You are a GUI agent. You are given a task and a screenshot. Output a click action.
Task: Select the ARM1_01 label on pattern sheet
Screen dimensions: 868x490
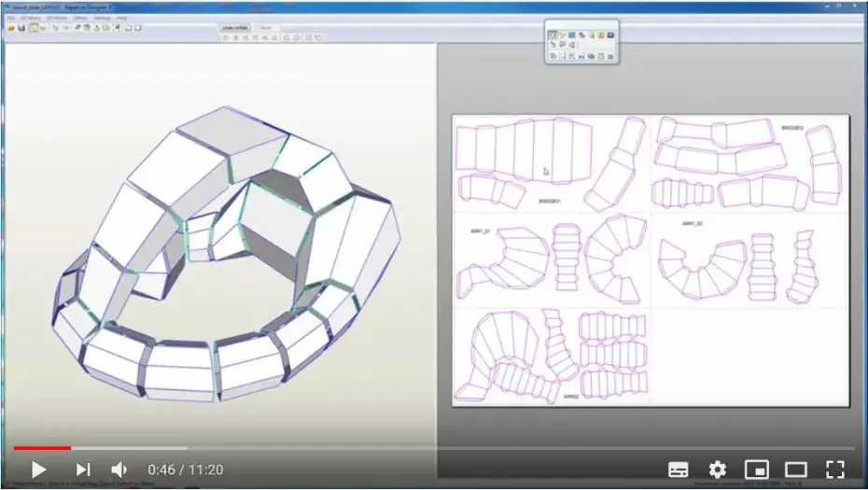click(x=480, y=231)
